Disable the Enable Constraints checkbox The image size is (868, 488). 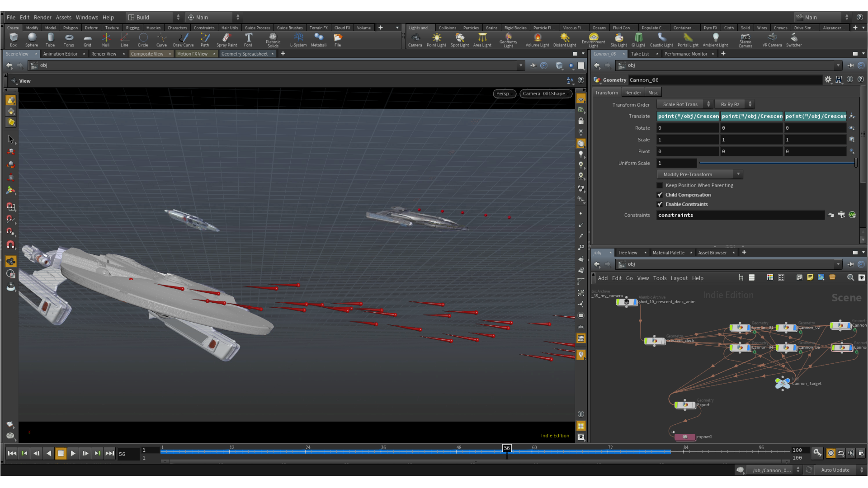(x=660, y=204)
